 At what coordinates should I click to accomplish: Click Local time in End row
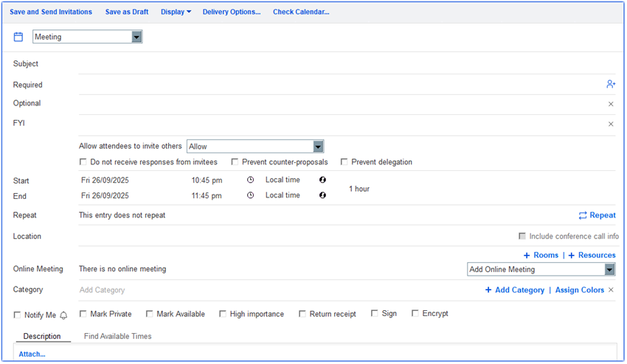(283, 195)
